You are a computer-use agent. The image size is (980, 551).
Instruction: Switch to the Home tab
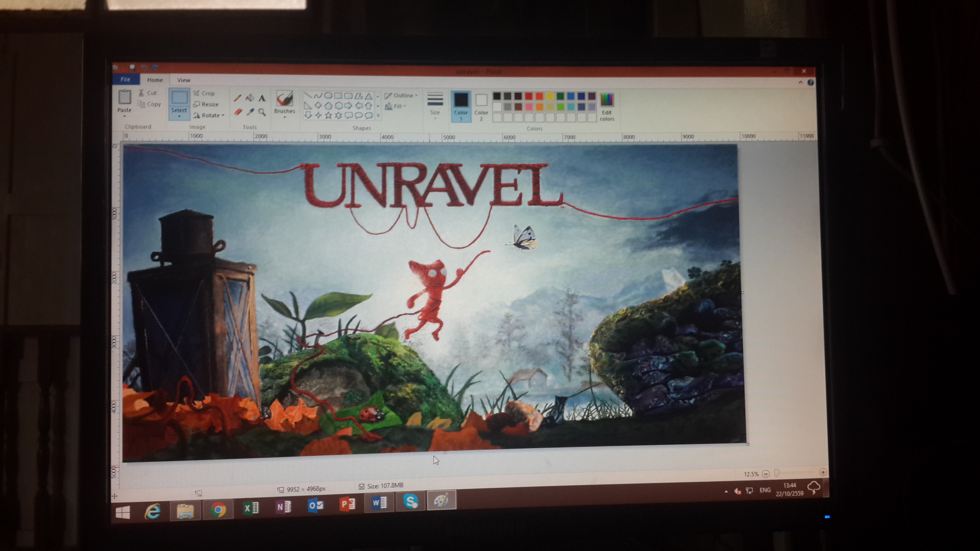click(x=155, y=80)
